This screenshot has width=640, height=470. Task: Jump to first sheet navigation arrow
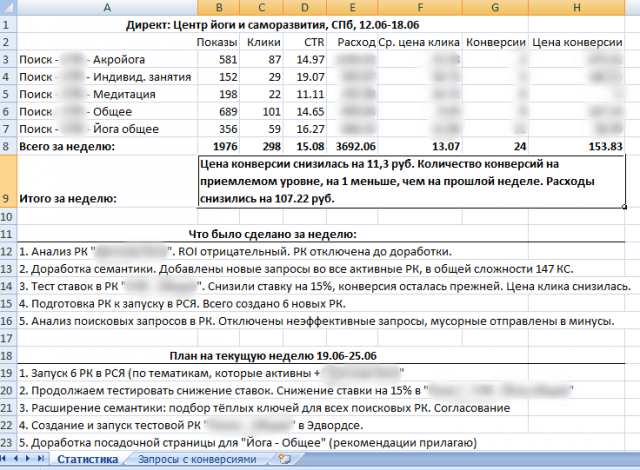4,459
